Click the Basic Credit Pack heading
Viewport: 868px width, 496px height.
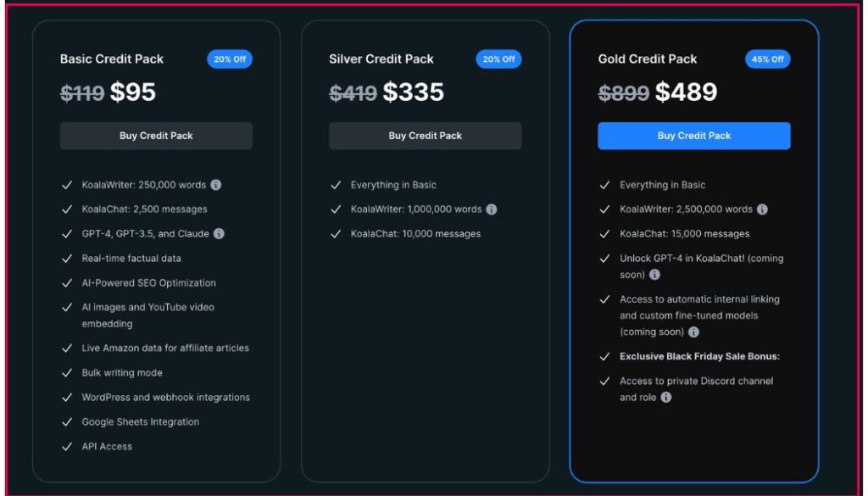pos(112,59)
